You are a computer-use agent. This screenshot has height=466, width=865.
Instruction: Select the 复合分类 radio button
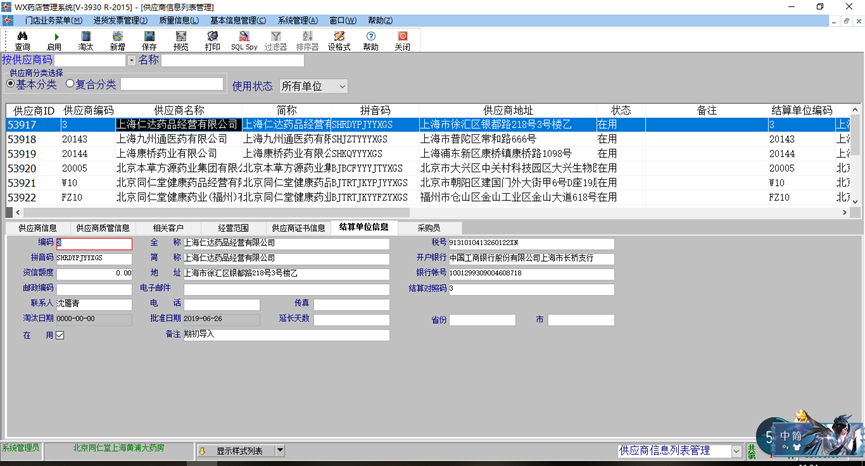(70, 84)
